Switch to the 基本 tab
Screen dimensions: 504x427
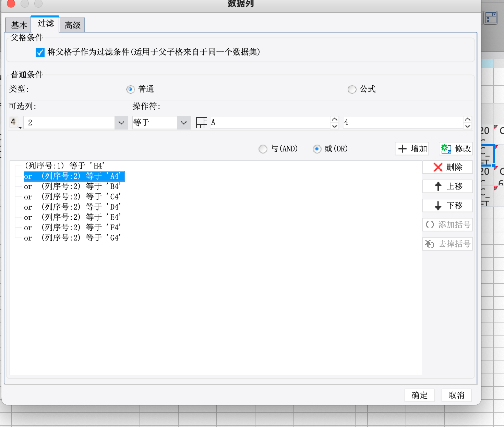click(19, 25)
